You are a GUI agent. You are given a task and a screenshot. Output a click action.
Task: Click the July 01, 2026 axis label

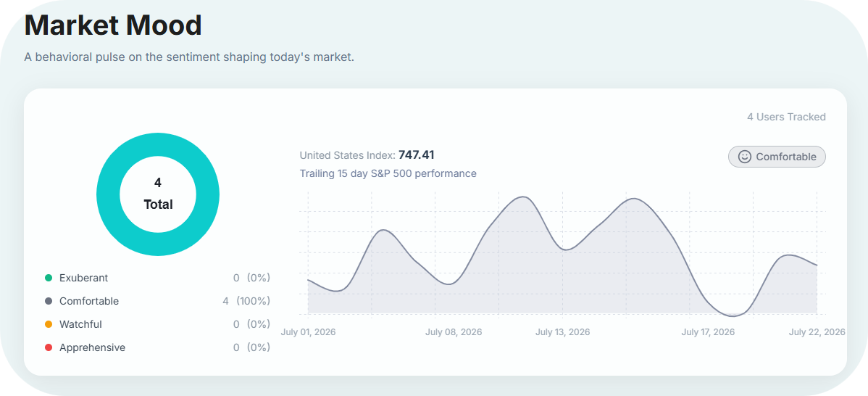tap(308, 332)
